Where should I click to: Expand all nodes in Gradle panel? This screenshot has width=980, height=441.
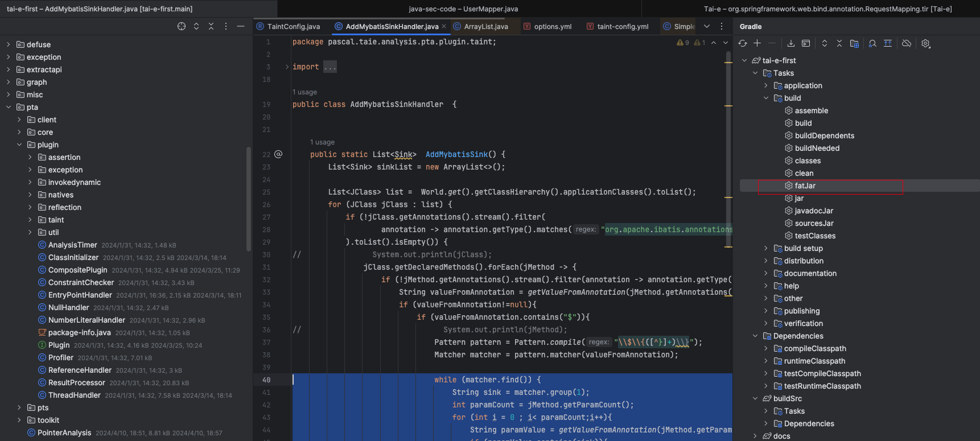825,43
